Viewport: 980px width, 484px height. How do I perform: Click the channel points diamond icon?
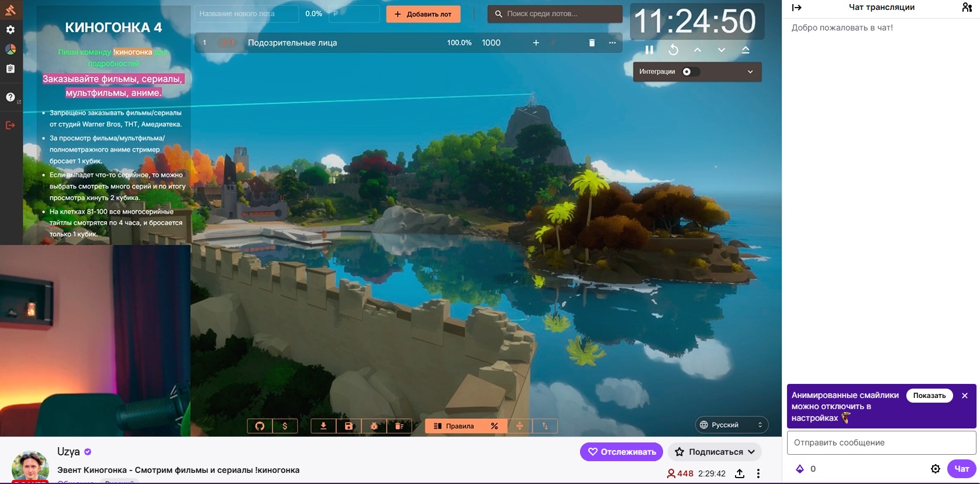[800, 469]
